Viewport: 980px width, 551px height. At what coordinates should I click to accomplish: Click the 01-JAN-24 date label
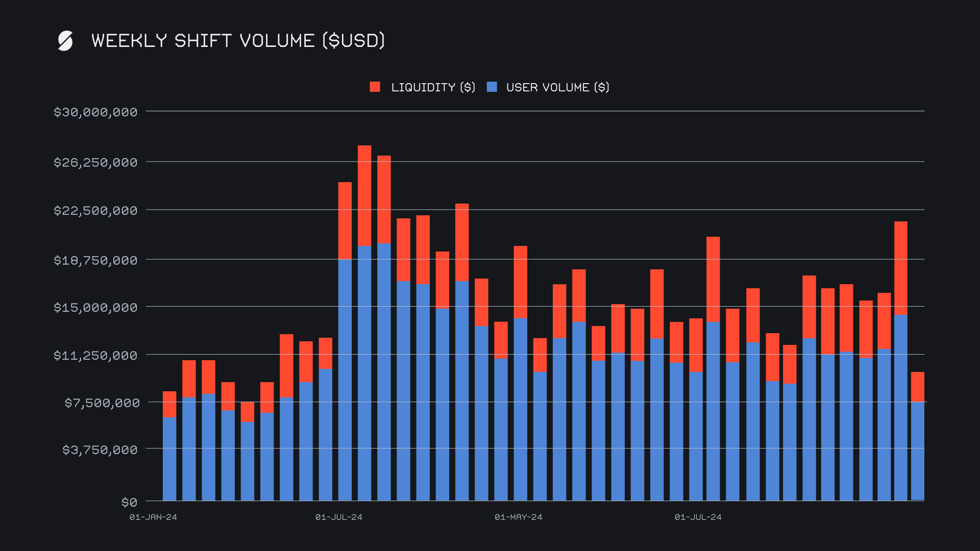[x=153, y=517]
